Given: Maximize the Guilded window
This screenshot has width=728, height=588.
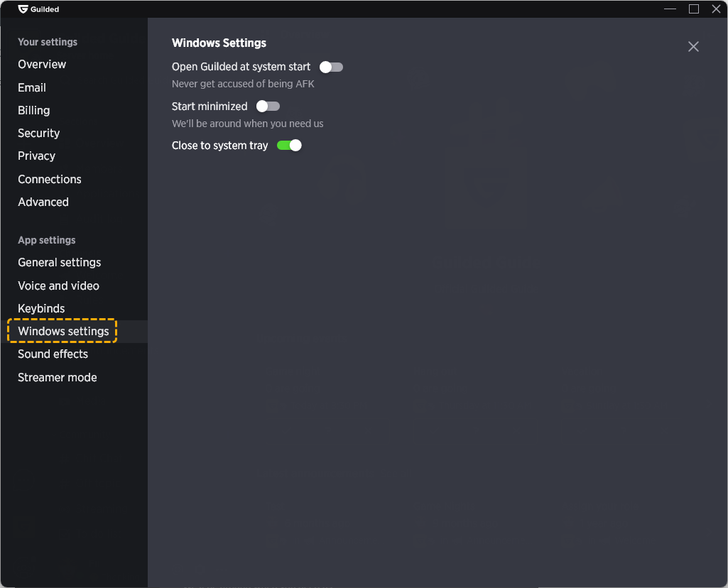Looking at the screenshot, I should coord(694,9).
